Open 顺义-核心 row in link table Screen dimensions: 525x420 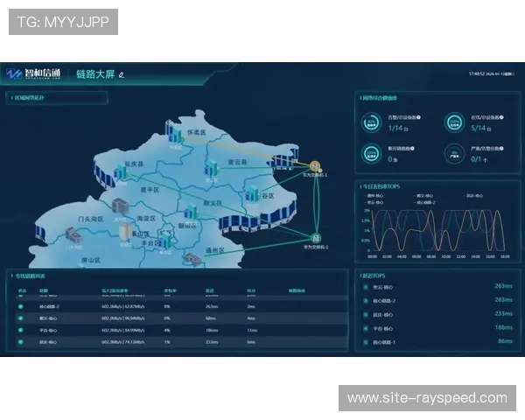point(181,318)
